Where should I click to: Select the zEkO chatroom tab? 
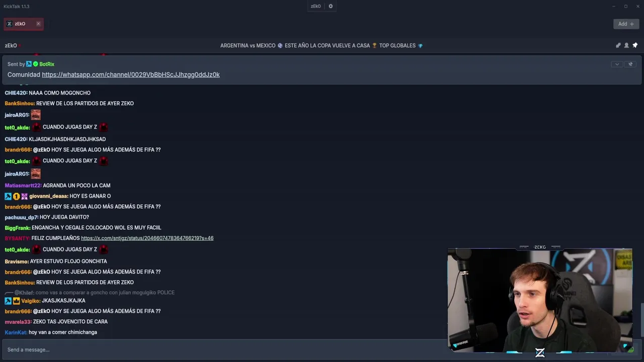coord(23,24)
